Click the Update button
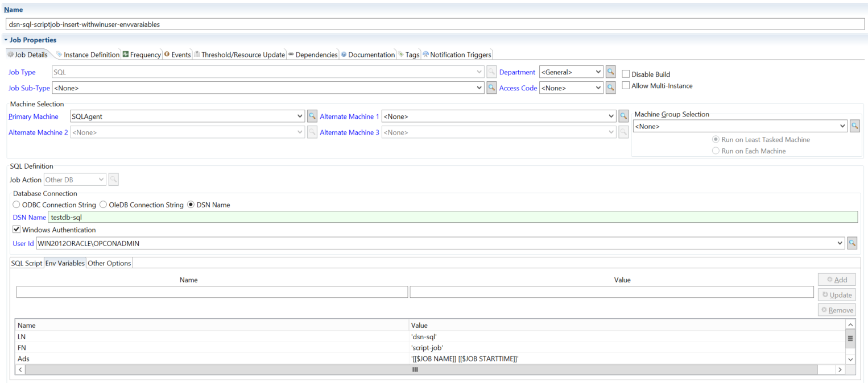868x383 pixels. (837, 294)
